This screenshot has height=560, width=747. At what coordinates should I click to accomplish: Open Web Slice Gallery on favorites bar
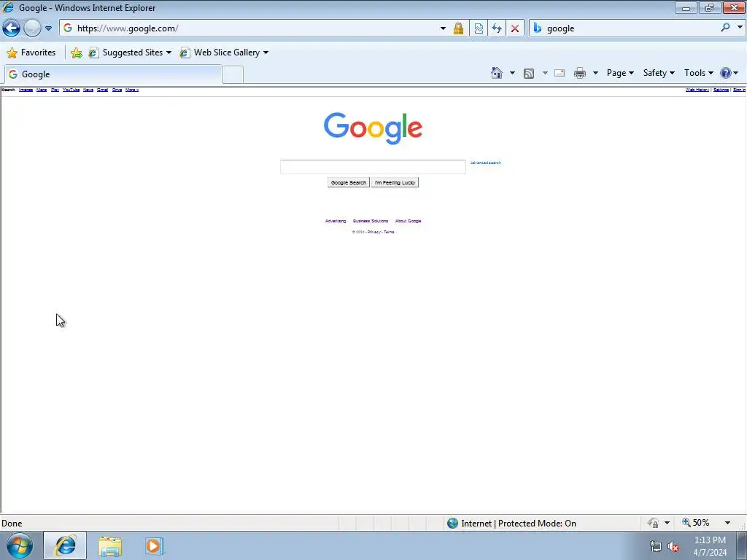[224, 52]
